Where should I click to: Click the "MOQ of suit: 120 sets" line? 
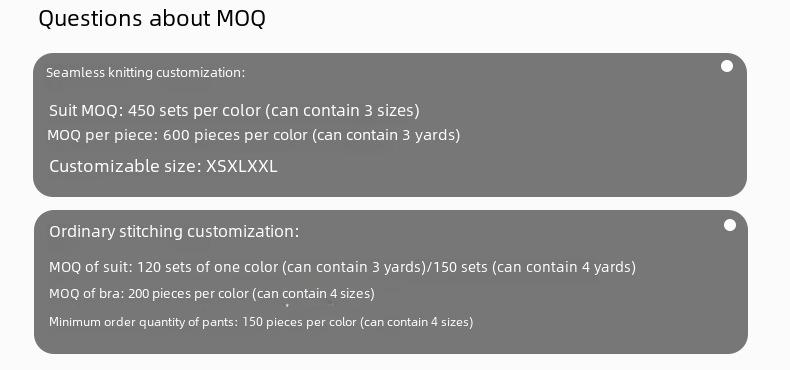tap(343, 267)
